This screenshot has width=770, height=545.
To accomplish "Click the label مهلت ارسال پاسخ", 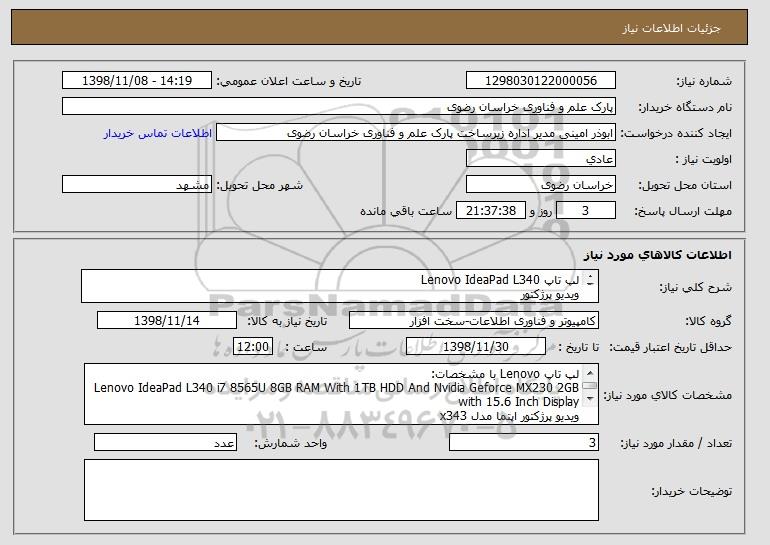I will point(683,211).
